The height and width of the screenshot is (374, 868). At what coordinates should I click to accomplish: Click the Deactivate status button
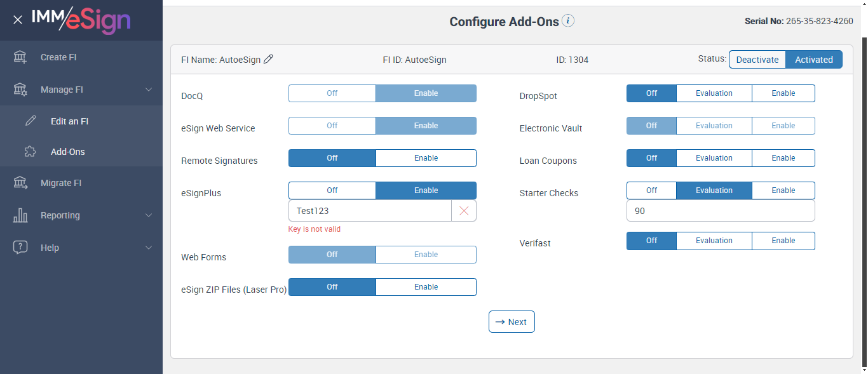click(757, 60)
